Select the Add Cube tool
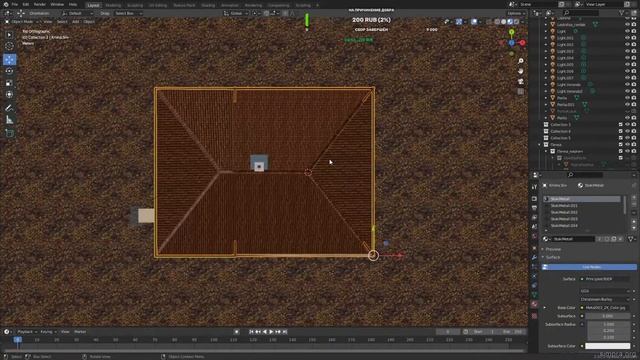640x360 pixels. pos(9,133)
